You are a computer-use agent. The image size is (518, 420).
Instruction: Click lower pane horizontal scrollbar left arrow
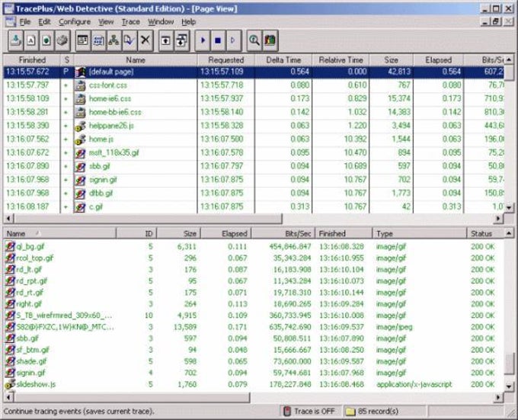[x=8, y=396]
